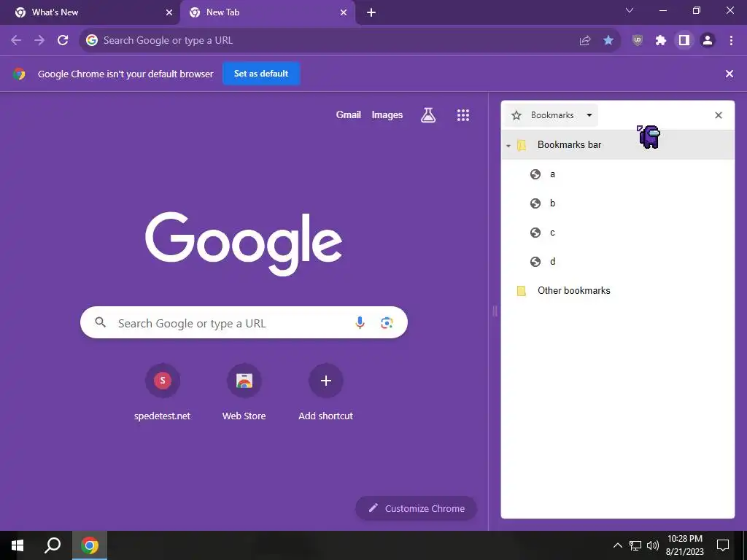Open Windows taskbar search

pyautogui.click(x=53, y=545)
